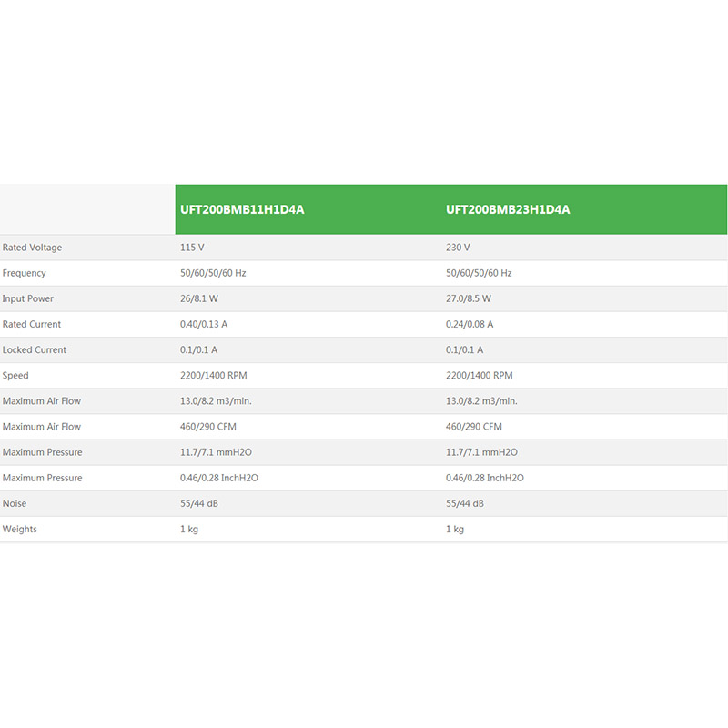The height and width of the screenshot is (728, 728).
Task: Select the Rated Voltage row label
Action: (x=33, y=248)
